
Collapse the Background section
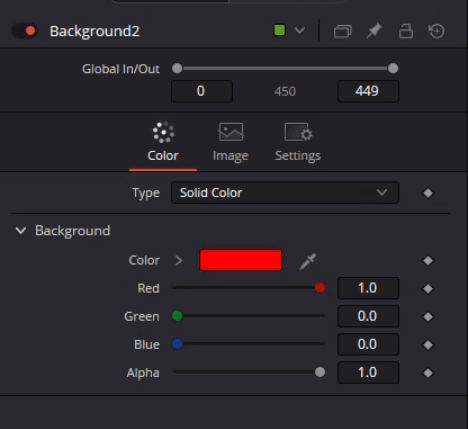(21, 230)
